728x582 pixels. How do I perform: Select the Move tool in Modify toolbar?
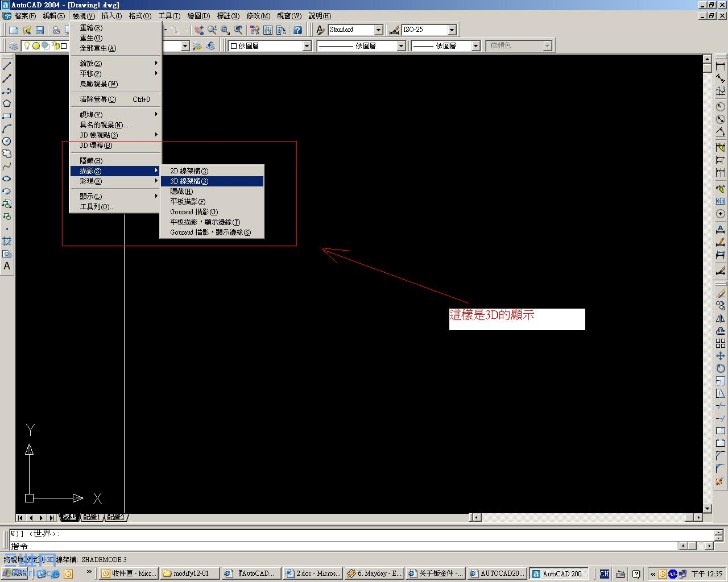tap(721, 356)
